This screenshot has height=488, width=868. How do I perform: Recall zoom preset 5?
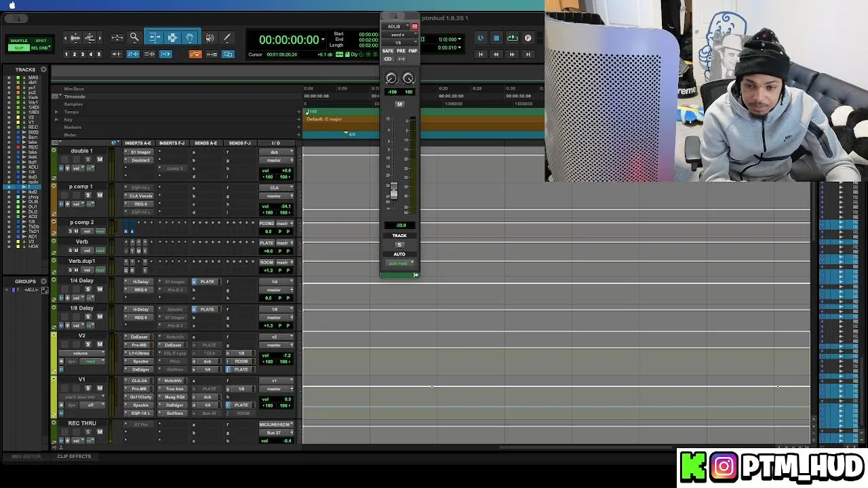click(x=99, y=54)
